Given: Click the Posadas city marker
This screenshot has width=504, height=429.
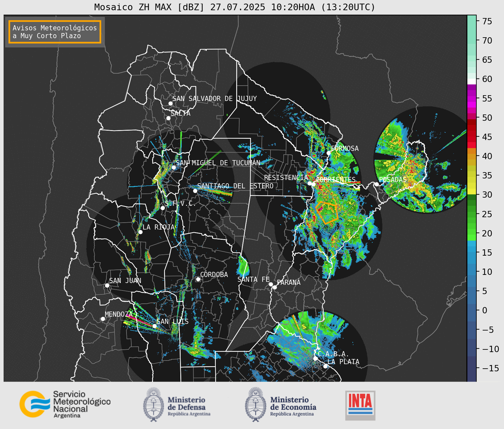Looking at the screenshot, I should (x=377, y=184).
